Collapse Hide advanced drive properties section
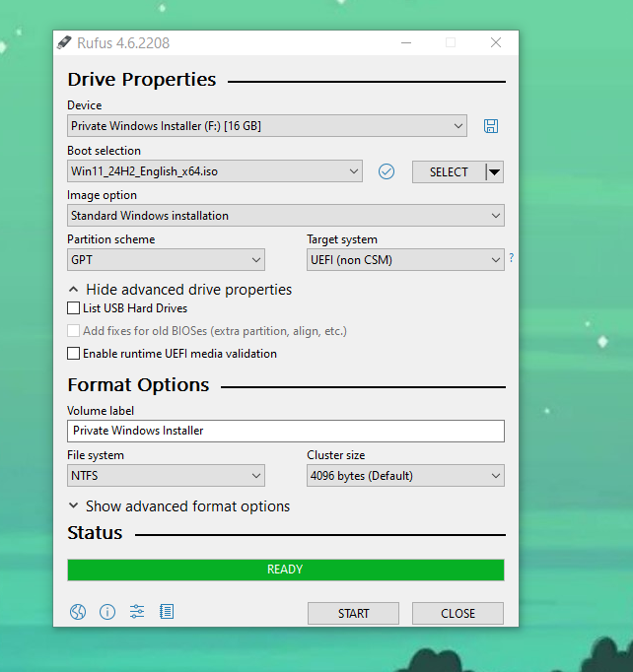 click(180, 290)
